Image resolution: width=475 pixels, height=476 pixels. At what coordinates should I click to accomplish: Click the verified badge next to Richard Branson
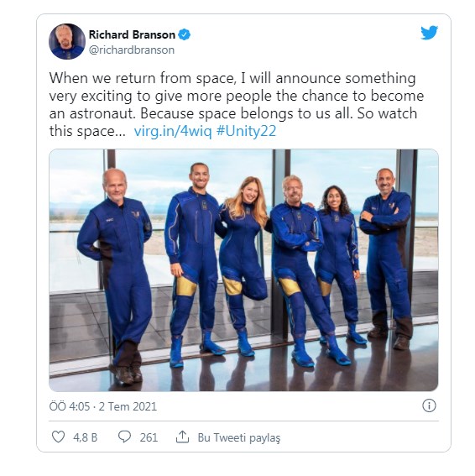click(x=185, y=34)
